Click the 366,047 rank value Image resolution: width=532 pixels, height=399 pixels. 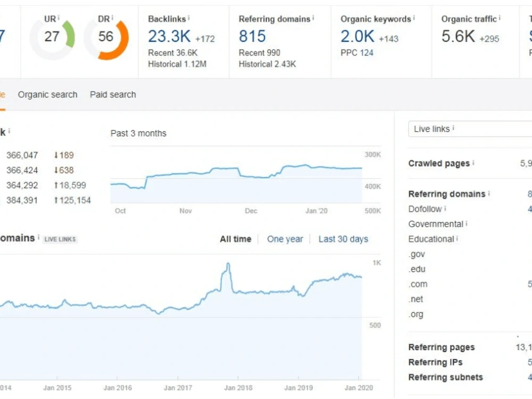[x=22, y=155]
